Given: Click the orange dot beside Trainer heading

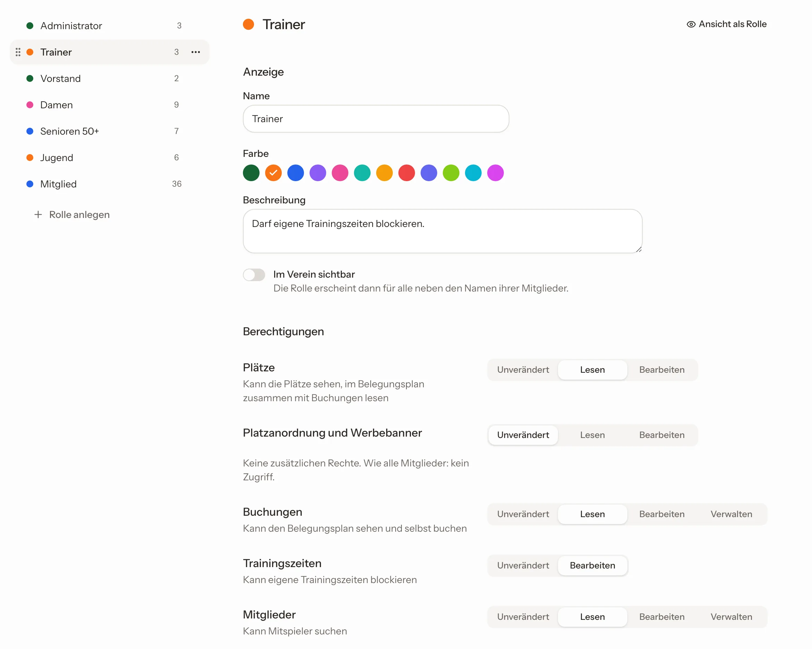Looking at the screenshot, I should pos(248,24).
